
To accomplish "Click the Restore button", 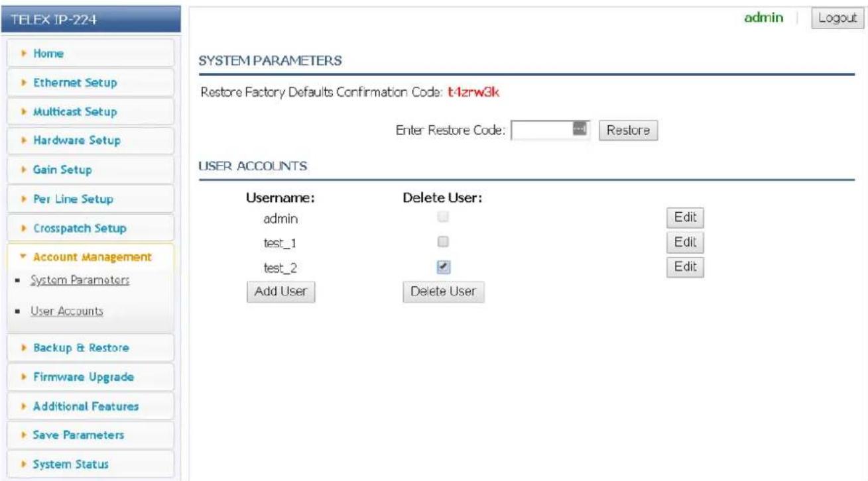I will (628, 130).
